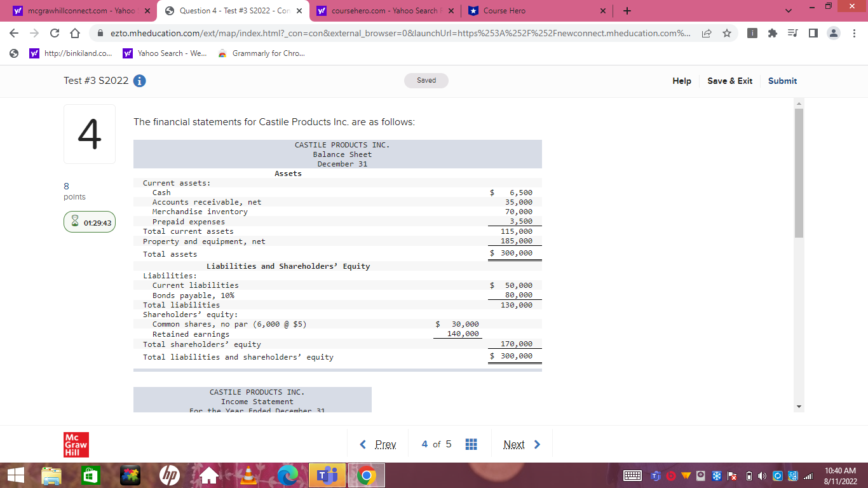Click the address bar URL field
The height and width of the screenshot is (488, 868).
(400, 33)
